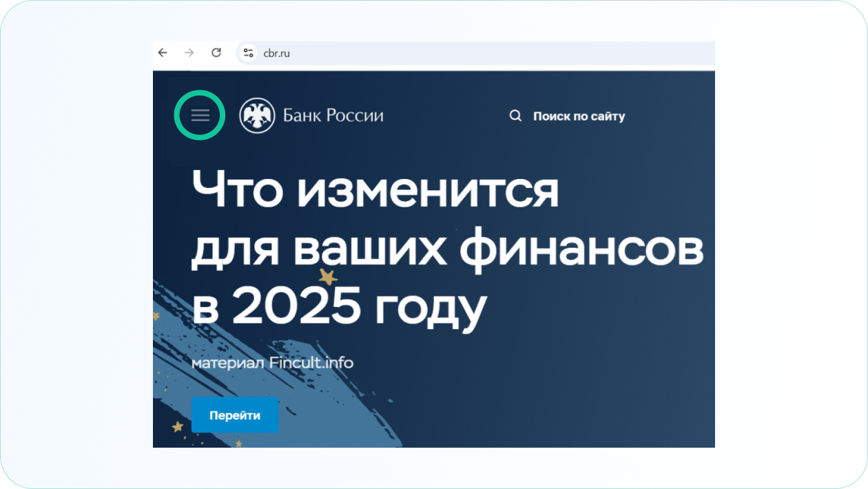Viewport: 868px width, 489px height.
Task: Click the browser back arrow
Action: [x=163, y=53]
